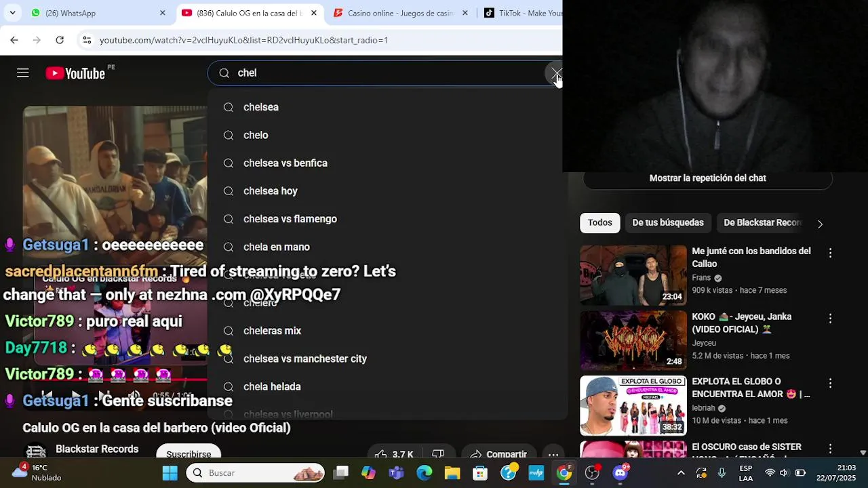Click the Blackstar Records channel avatar
Screen dimensions: 868x488
[x=35, y=452]
